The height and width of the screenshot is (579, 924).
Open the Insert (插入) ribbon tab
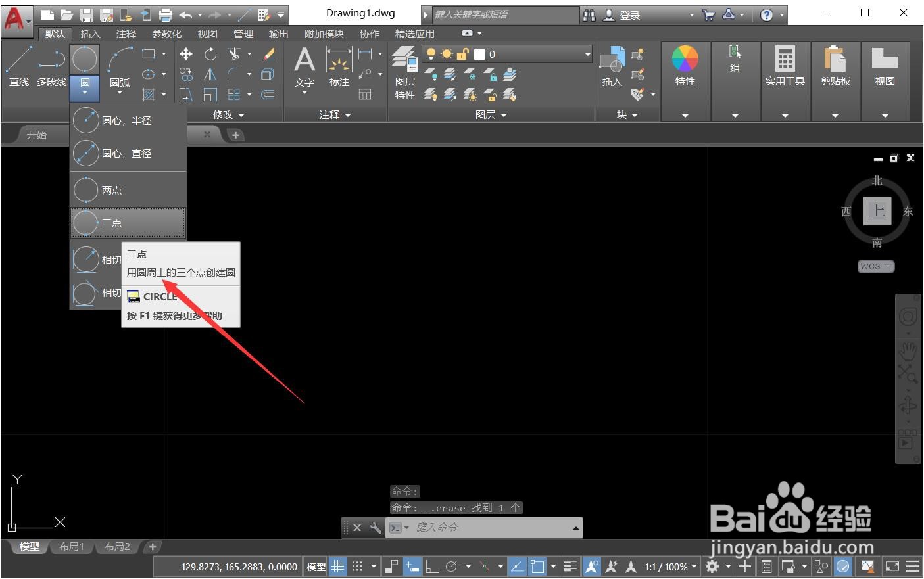click(x=91, y=34)
